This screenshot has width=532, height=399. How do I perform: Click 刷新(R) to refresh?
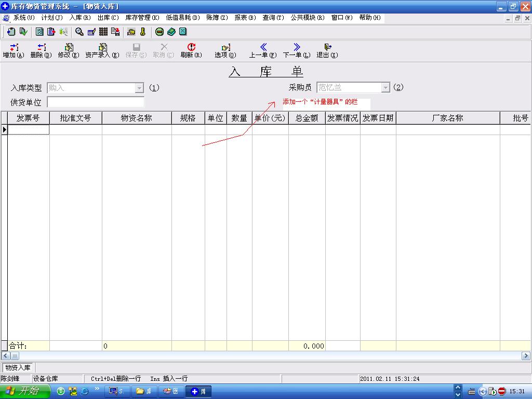point(191,50)
